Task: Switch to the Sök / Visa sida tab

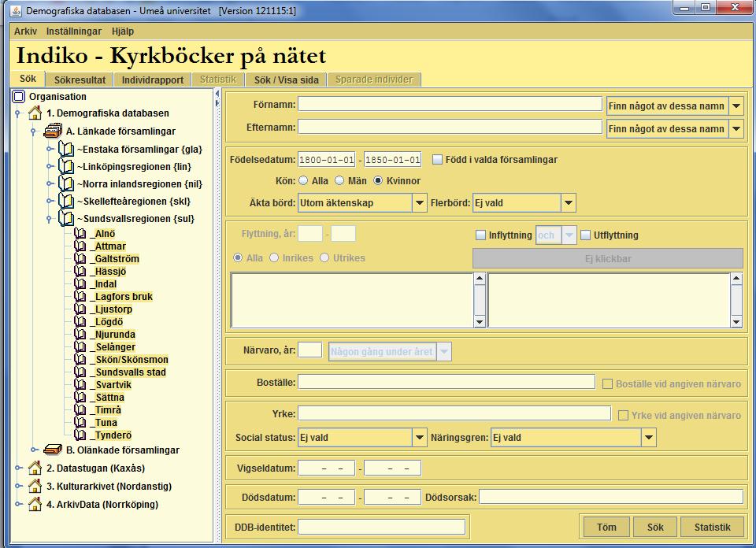Action: pos(287,80)
